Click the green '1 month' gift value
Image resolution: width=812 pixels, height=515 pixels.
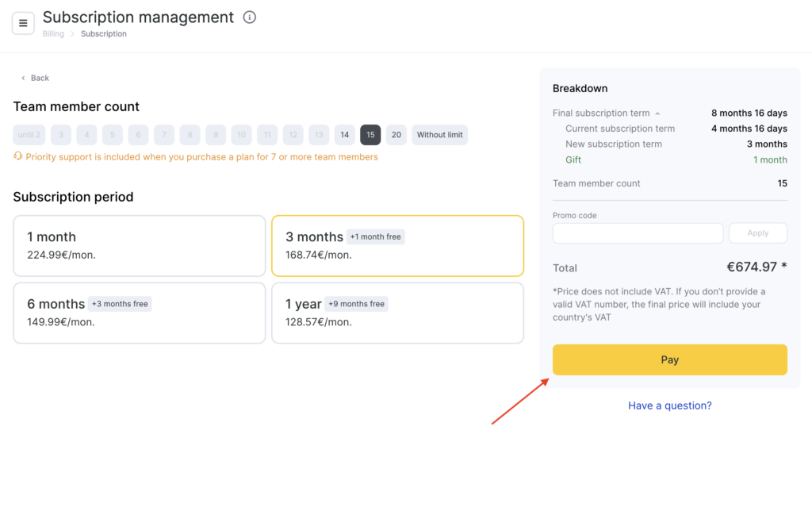pos(770,159)
